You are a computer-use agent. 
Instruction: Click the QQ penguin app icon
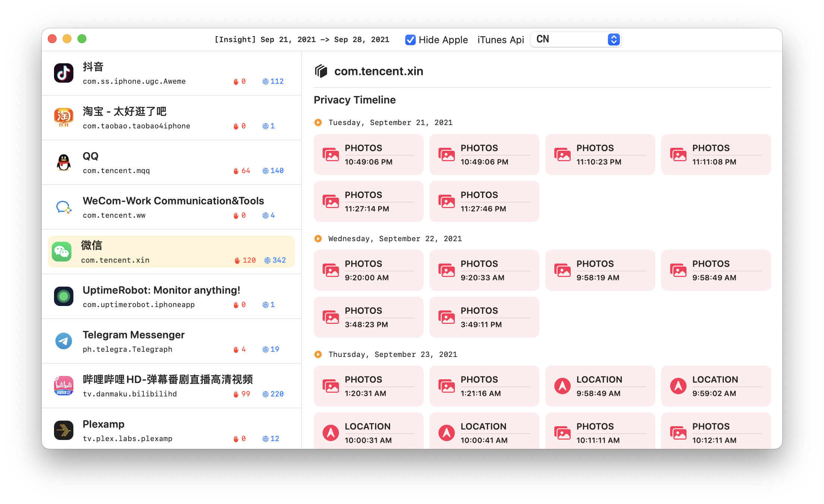tap(63, 162)
